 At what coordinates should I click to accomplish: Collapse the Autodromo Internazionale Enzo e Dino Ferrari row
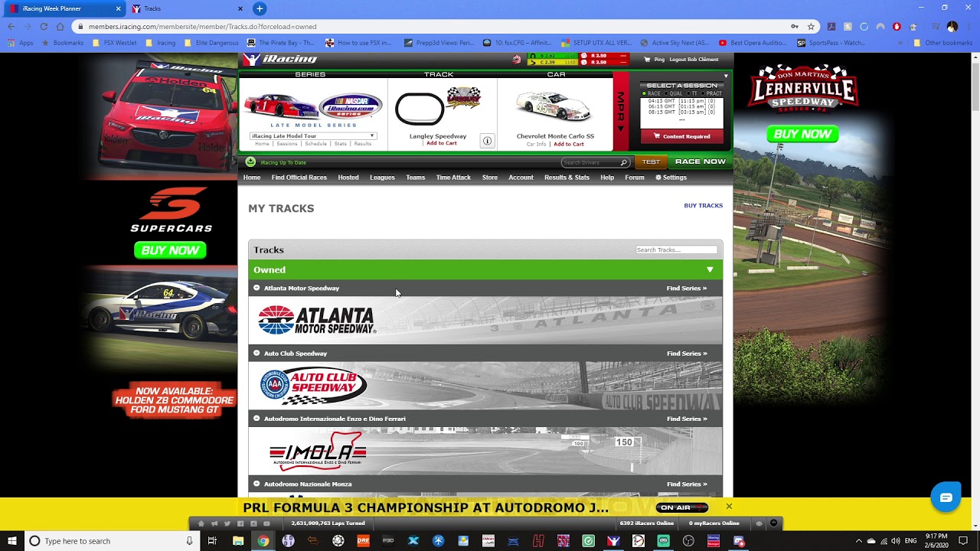[256, 419]
